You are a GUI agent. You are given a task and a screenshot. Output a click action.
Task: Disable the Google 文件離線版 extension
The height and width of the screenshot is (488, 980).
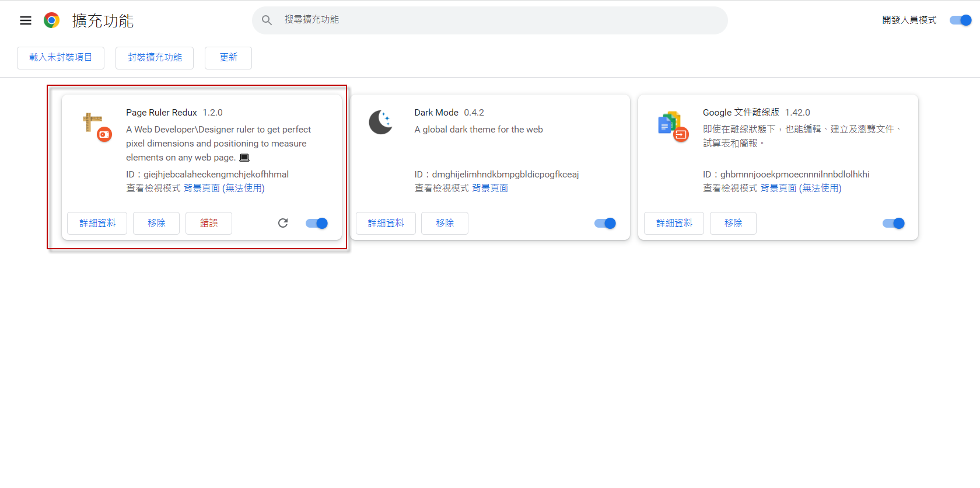click(x=894, y=223)
